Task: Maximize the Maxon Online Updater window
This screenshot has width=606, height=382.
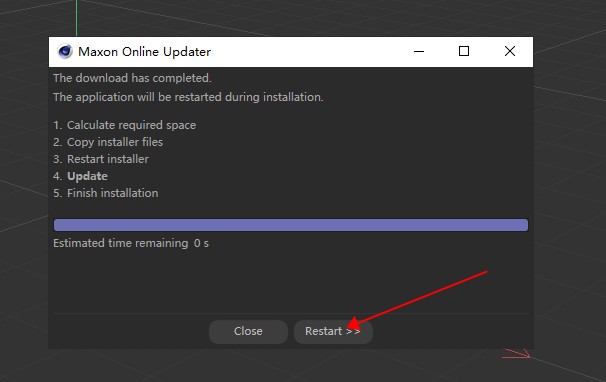Action: 464,51
